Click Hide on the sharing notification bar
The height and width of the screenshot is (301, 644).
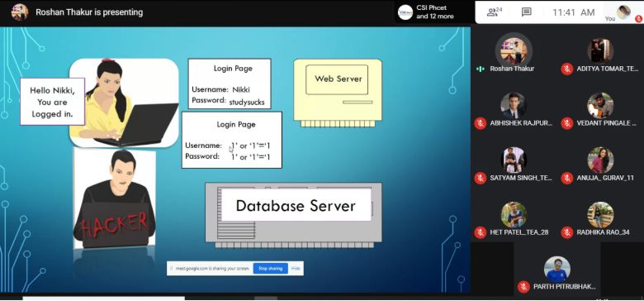[296, 269]
